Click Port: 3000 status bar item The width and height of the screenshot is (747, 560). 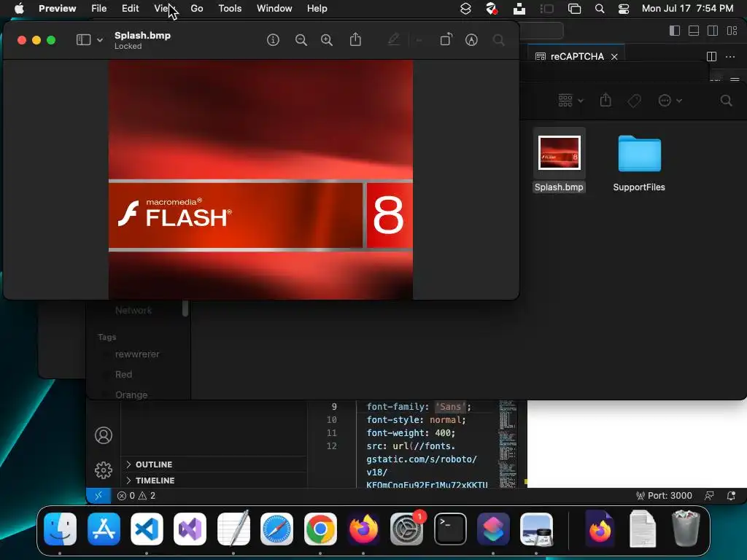pos(664,496)
